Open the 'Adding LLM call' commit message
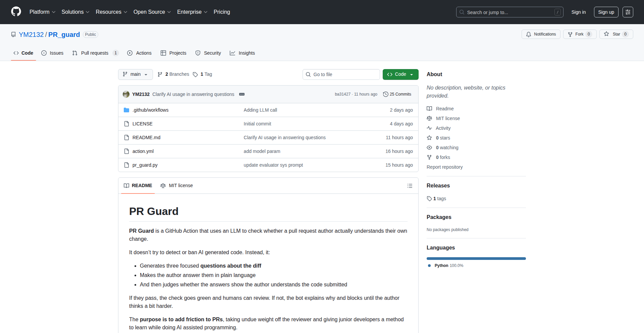Image resolution: width=644 pixels, height=333 pixels. [260, 110]
